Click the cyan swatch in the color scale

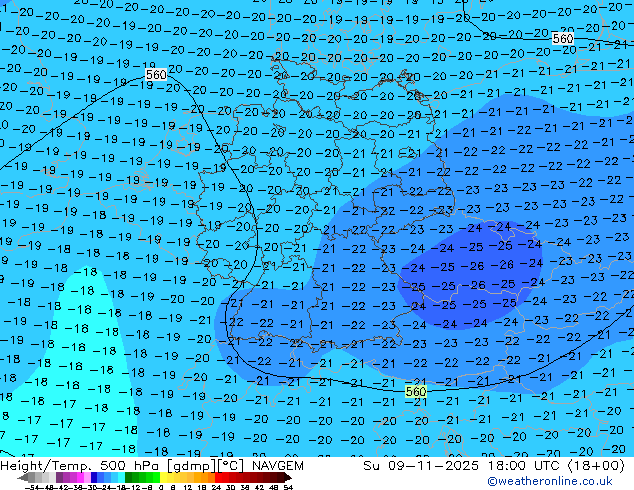tap(121, 477)
